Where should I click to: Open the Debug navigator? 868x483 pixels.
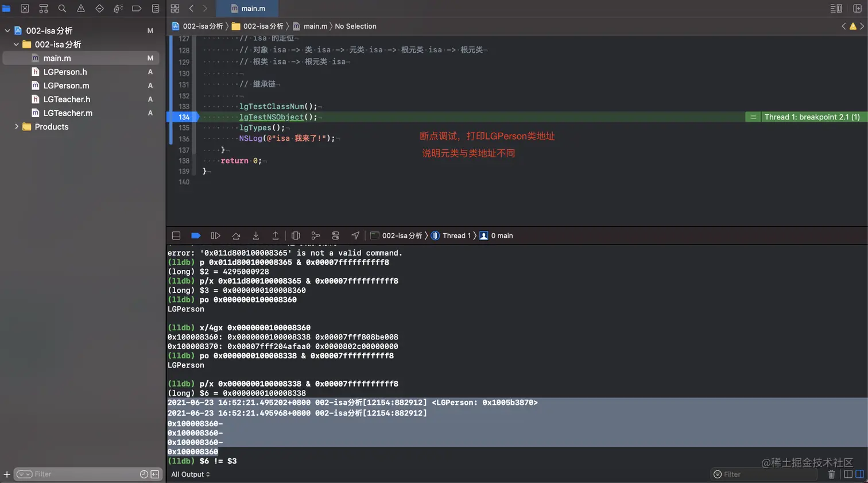pos(118,9)
